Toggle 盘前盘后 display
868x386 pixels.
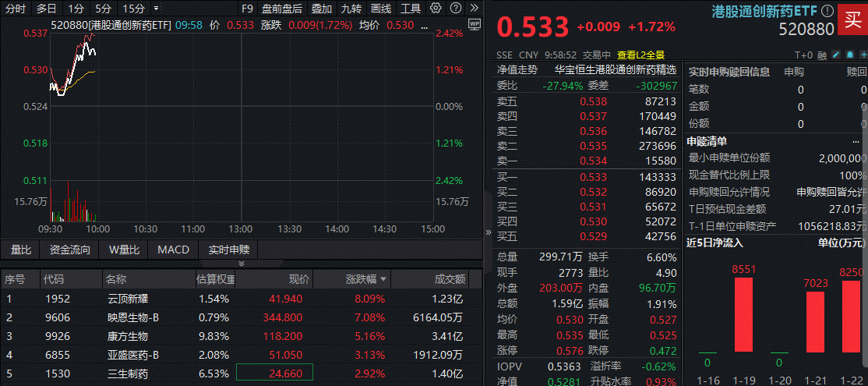click(x=281, y=9)
